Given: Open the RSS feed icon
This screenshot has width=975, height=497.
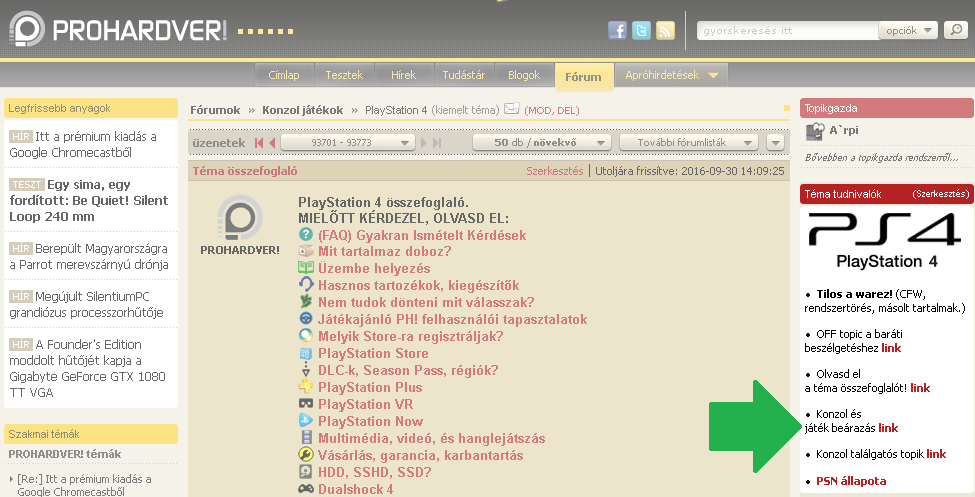Looking at the screenshot, I should [x=665, y=30].
